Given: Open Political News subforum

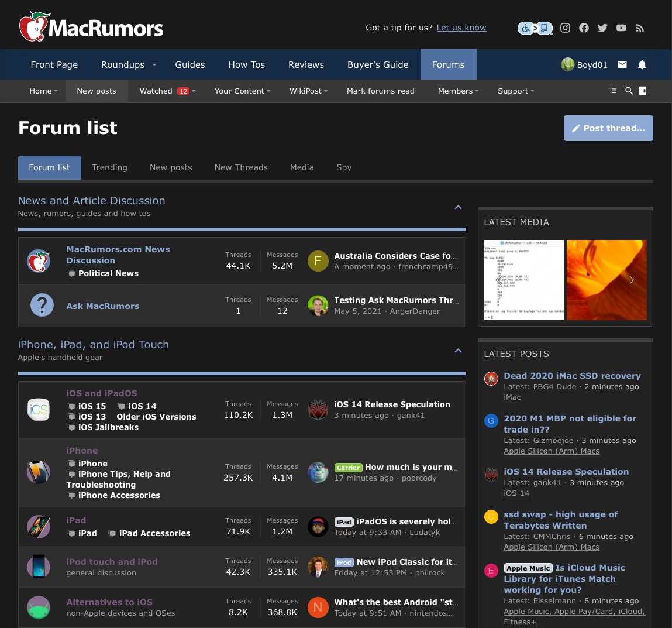Looking at the screenshot, I should 108,273.
